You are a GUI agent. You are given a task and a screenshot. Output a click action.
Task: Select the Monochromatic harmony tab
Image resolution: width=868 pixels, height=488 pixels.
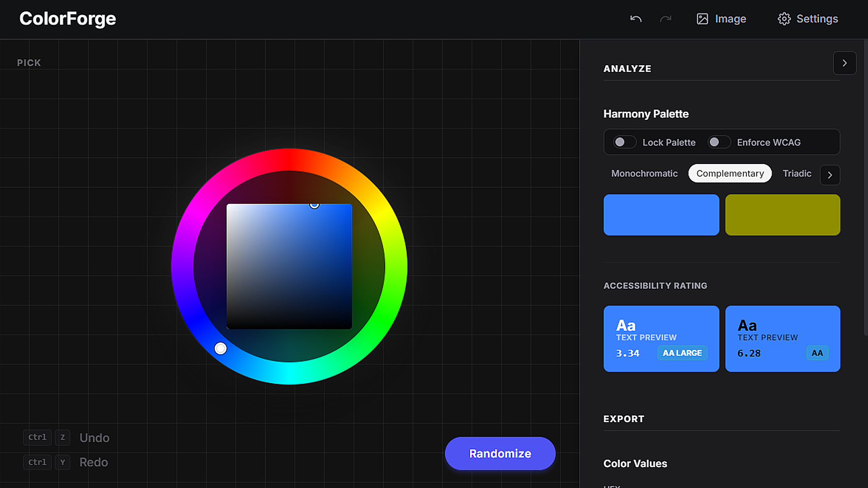(x=644, y=174)
